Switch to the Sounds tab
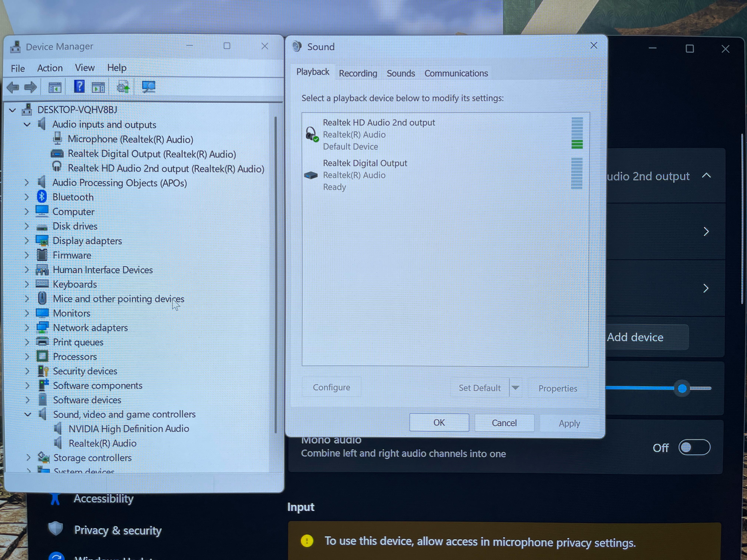Screen dimensions: 747x560 coord(401,73)
